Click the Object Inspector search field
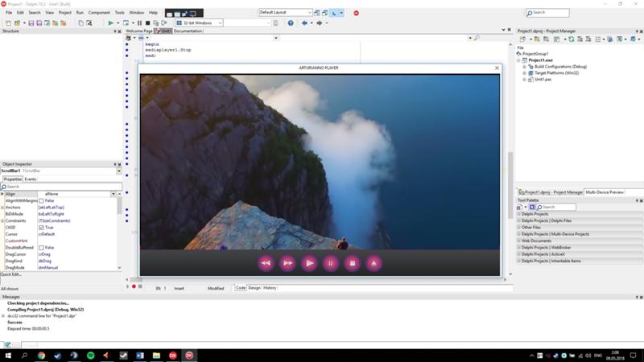 point(61,187)
